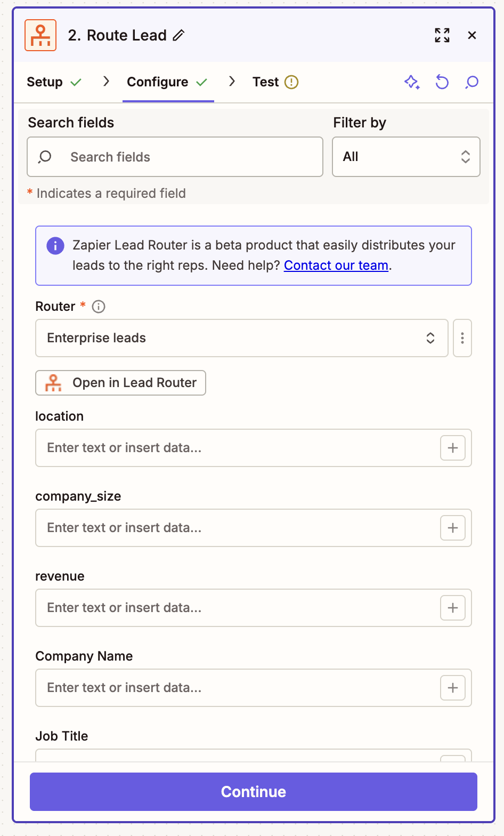Click into the company_size text field
Screen dimensions: 504x836
coord(254,528)
